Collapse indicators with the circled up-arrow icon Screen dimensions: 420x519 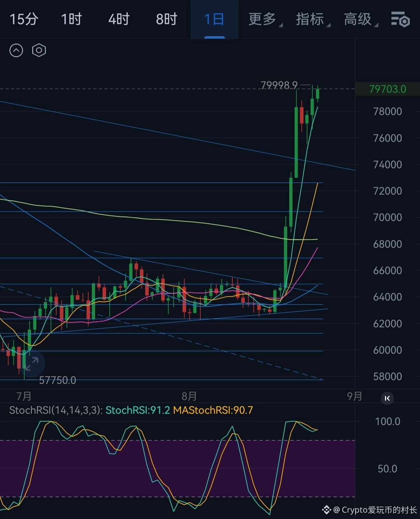pyautogui.click(x=16, y=50)
